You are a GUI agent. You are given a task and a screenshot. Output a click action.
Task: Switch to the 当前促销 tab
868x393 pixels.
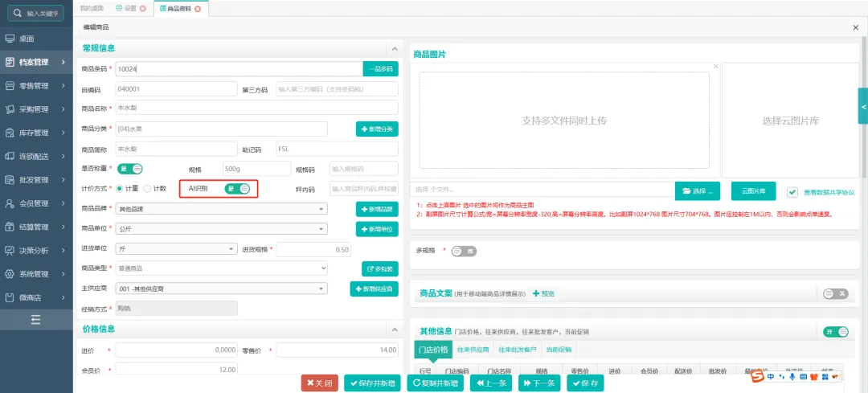click(x=559, y=350)
